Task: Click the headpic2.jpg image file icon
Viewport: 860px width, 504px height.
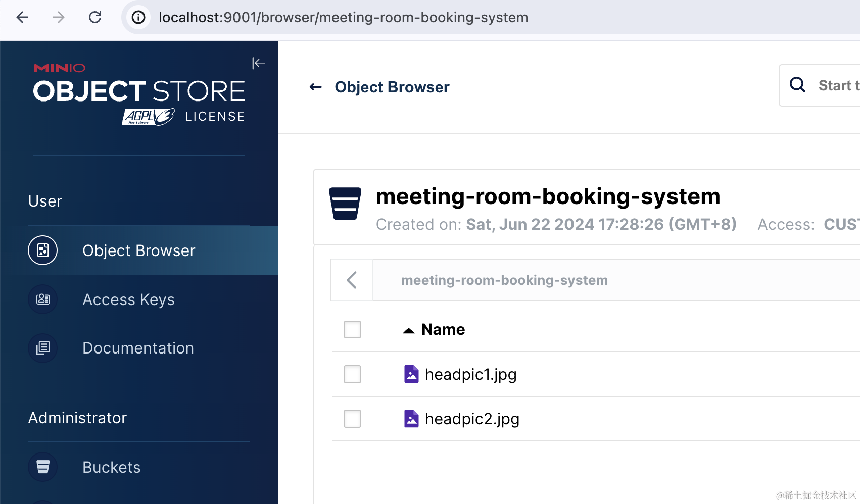Action: coord(411,419)
